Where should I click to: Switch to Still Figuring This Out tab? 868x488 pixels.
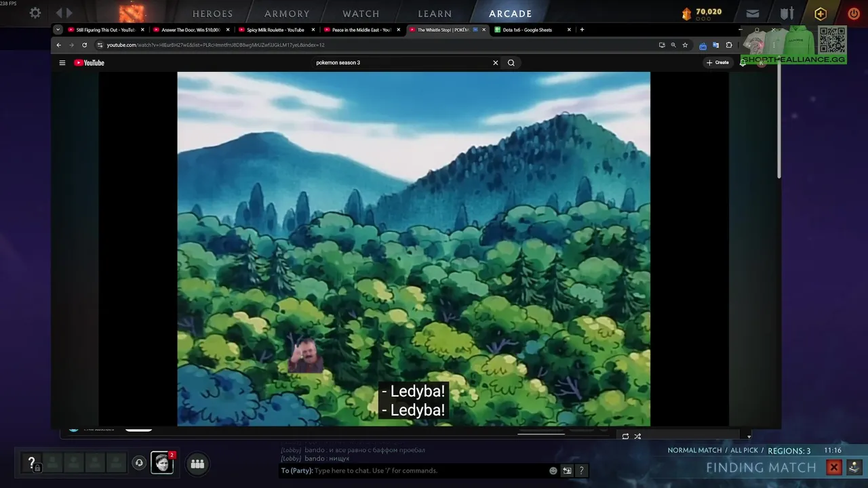pyautogui.click(x=105, y=30)
